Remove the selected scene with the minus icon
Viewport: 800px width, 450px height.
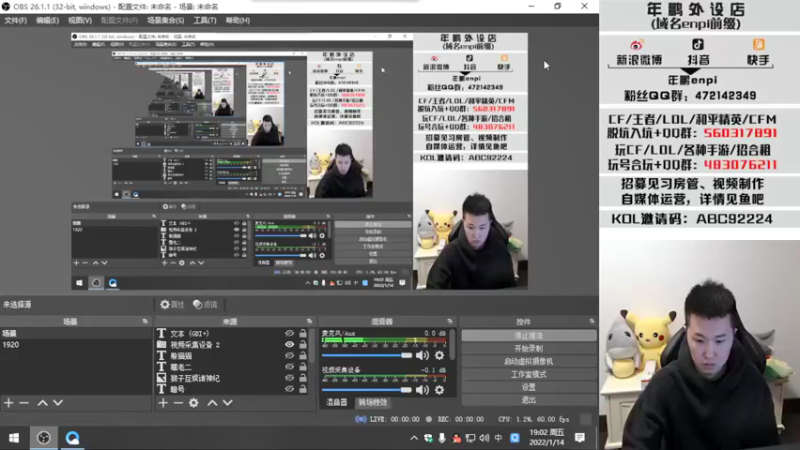pos(24,403)
